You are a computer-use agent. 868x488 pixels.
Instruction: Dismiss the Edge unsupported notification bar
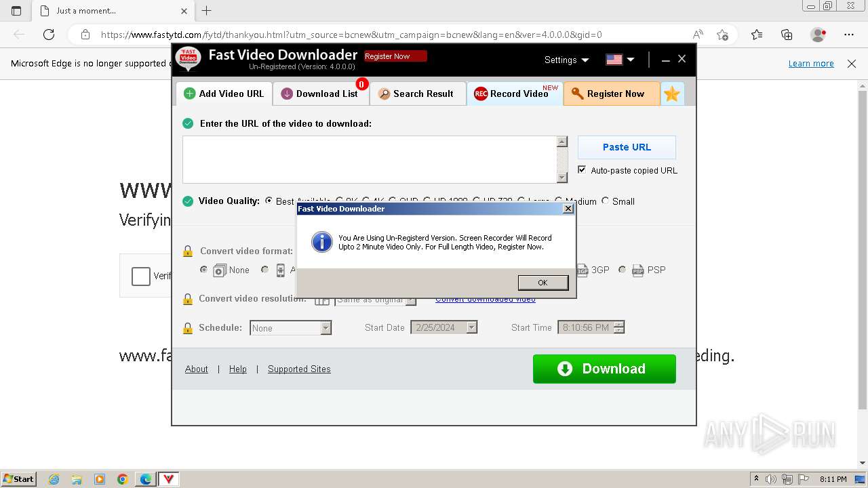pyautogui.click(x=852, y=63)
